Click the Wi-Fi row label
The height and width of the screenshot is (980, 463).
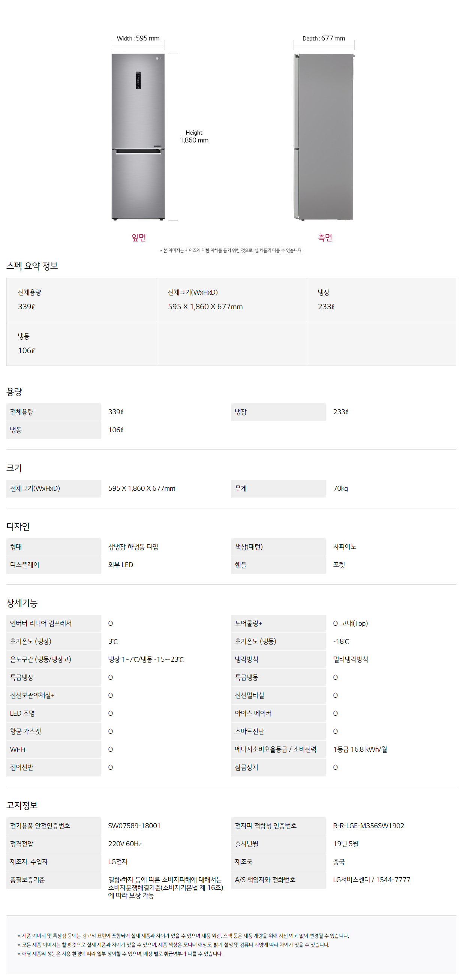tap(18, 749)
